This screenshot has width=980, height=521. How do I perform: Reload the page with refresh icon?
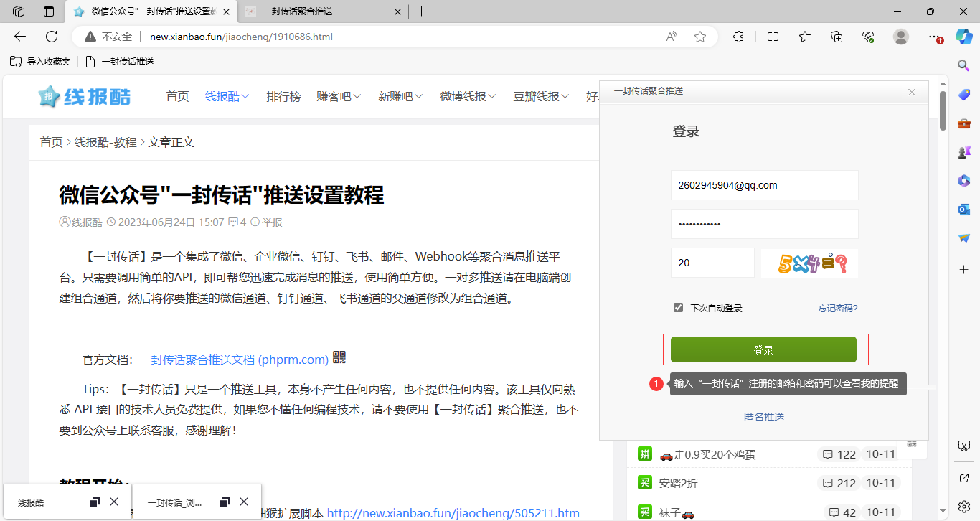[x=52, y=37]
